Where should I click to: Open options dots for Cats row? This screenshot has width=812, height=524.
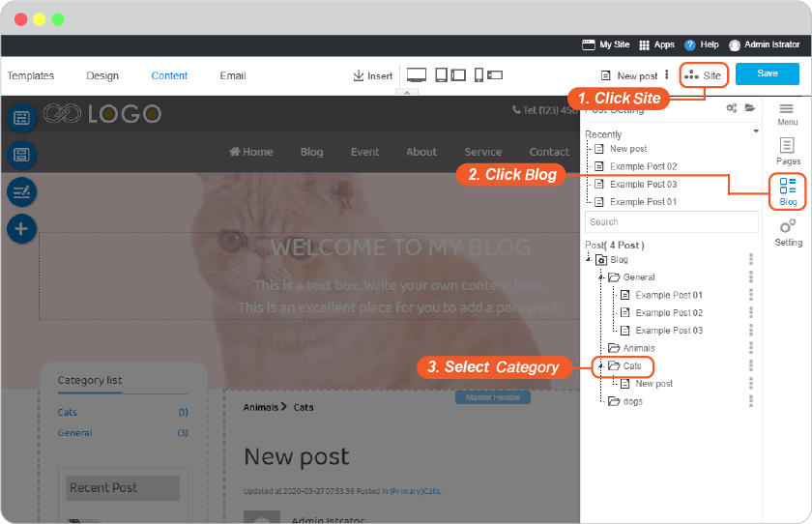click(x=751, y=365)
